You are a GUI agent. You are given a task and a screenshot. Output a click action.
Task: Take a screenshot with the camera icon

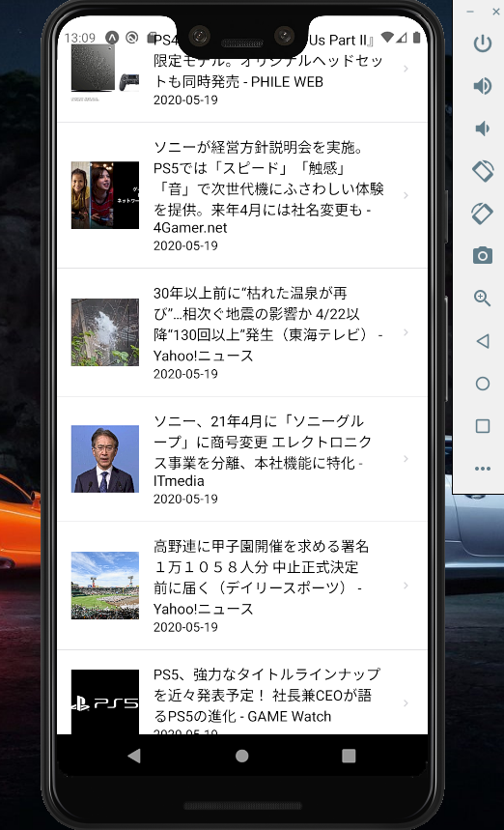click(483, 256)
